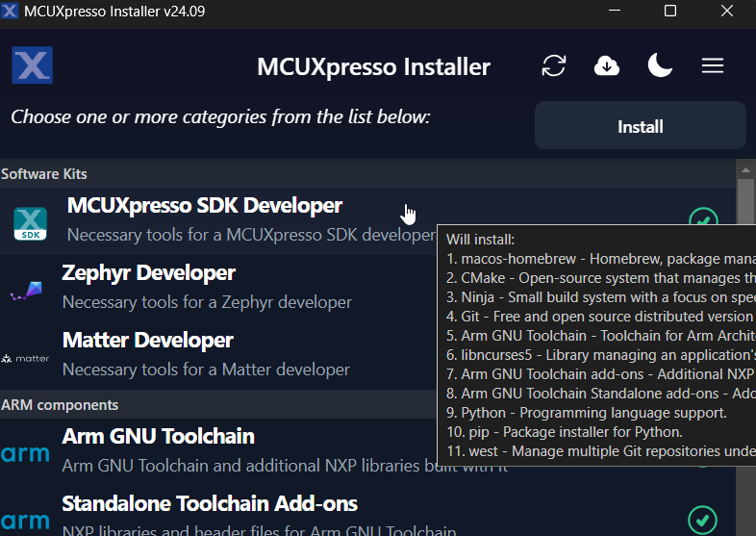Image resolution: width=756 pixels, height=536 pixels.
Task: Click scrollbar up arrow
Action: 745,169
